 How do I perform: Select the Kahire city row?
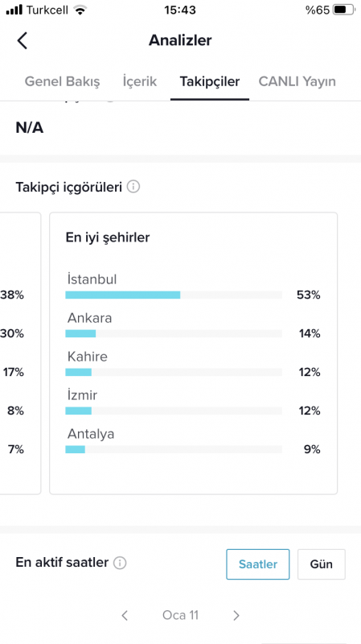pyautogui.click(x=193, y=364)
